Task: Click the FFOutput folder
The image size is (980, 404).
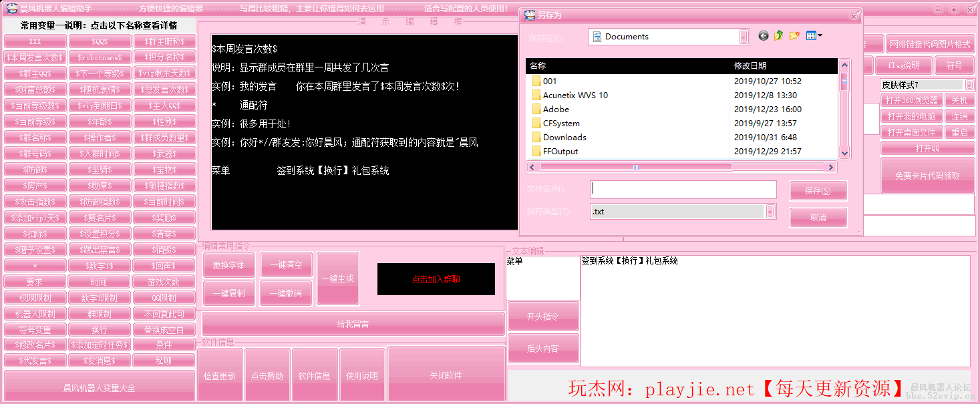Action: tap(560, 152)
